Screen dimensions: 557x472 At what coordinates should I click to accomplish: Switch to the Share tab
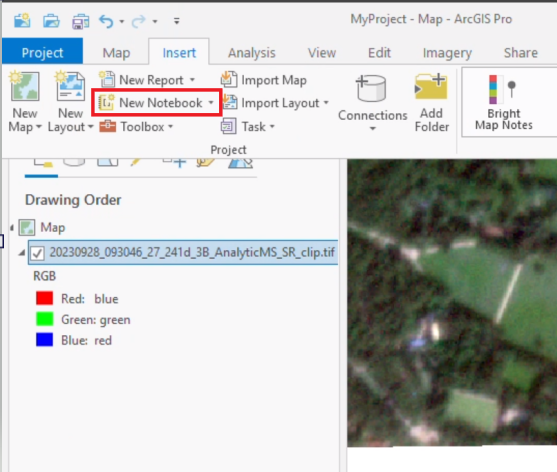click(x=520, y=53)
